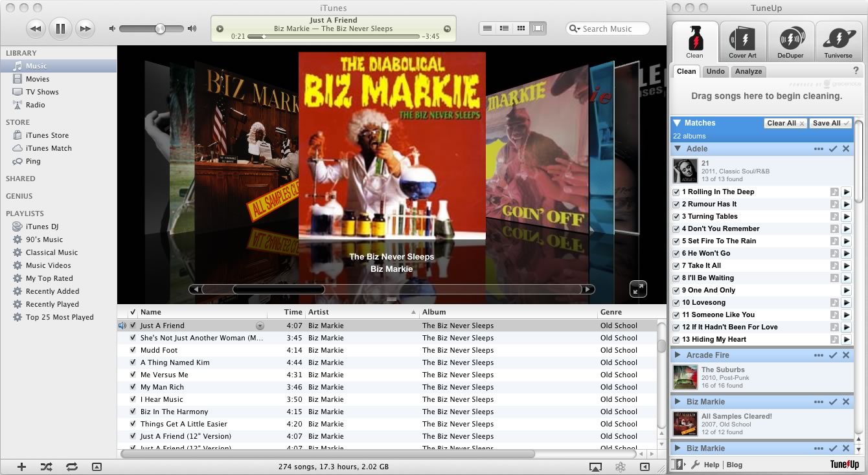
Task: Uncheck the Mudd Foot song
Action: pyautogui.click(x=133, y=350)
